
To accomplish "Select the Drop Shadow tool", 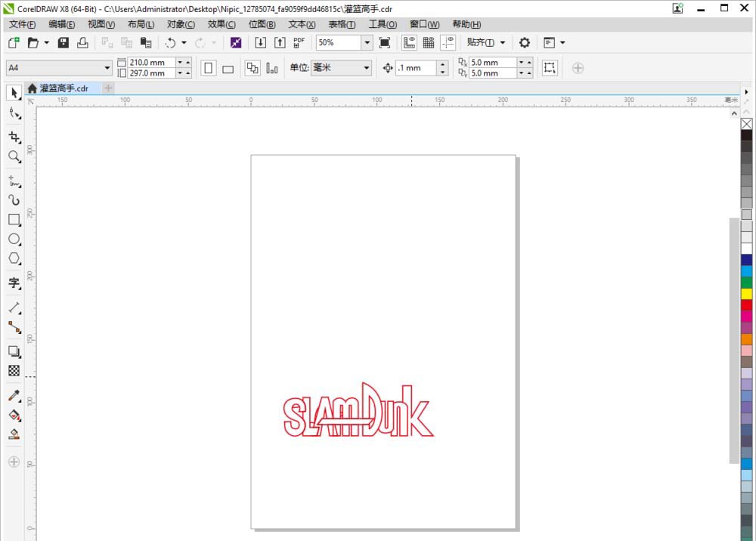I will pos(14,351).
